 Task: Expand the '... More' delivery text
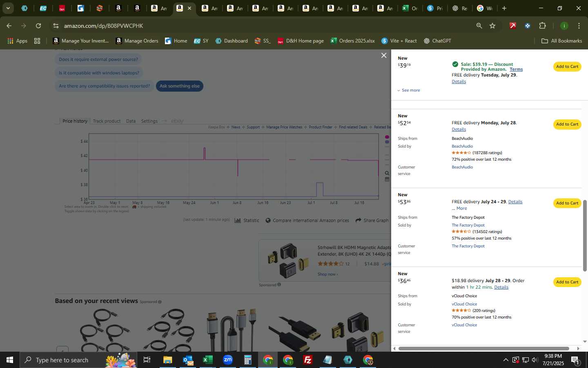[x=459, y=209]
